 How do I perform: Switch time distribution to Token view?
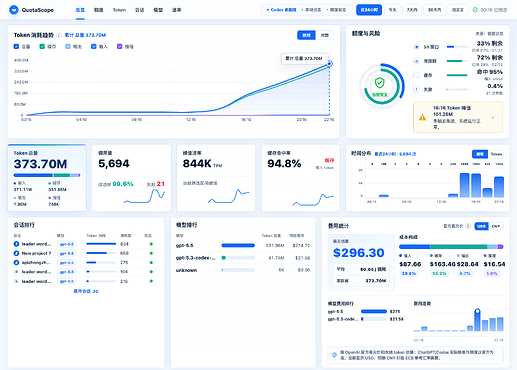(496, 154)
